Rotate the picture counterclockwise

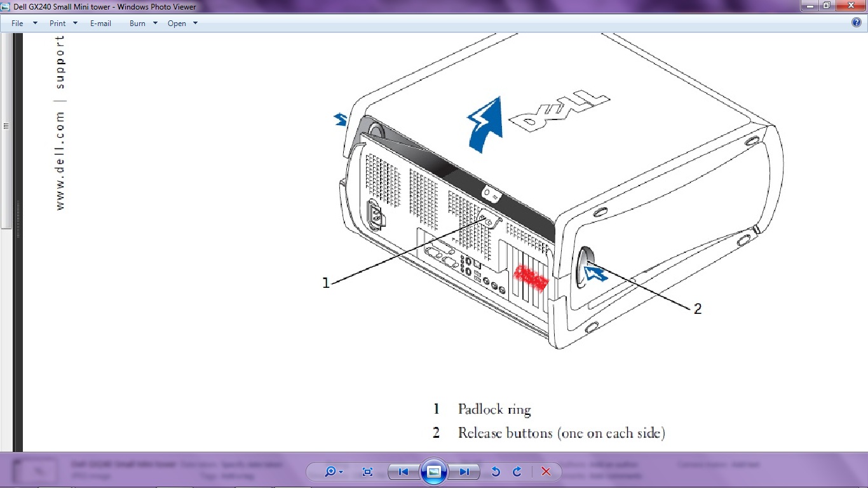click(496, 471)
